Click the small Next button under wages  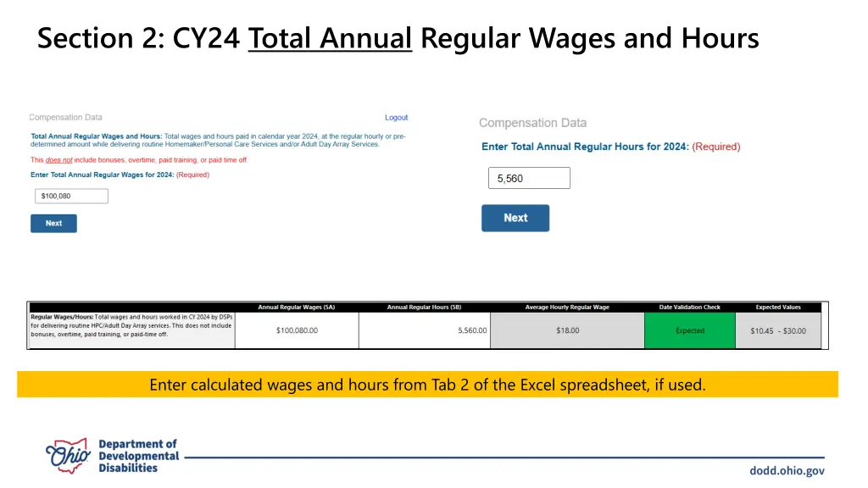[x=53, y=224]
